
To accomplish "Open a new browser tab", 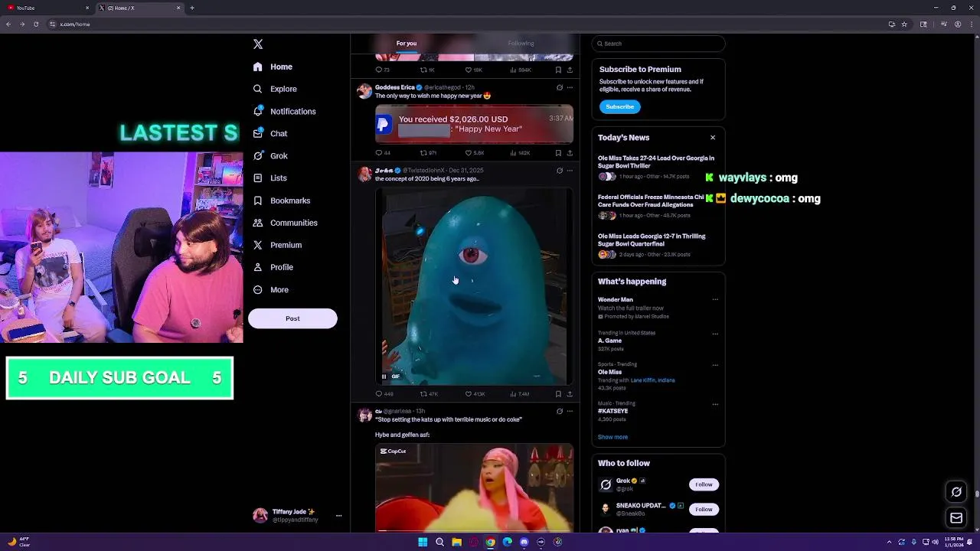I will (192, 8).
